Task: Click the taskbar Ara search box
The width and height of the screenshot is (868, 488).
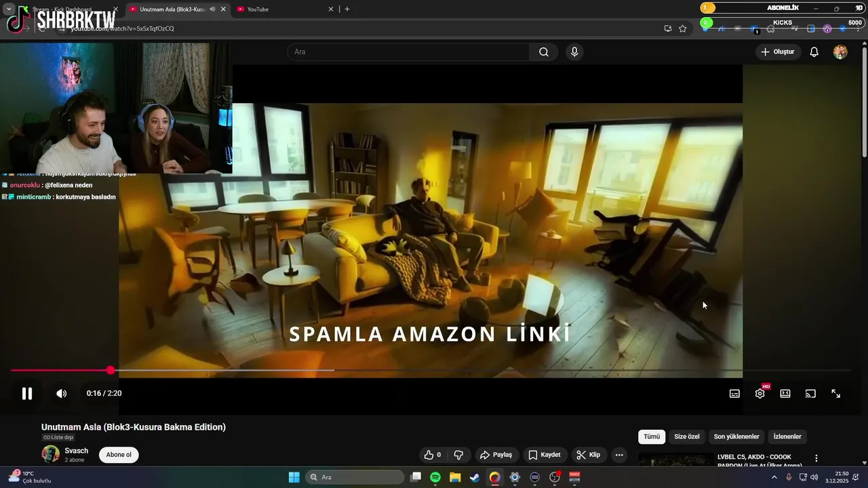Action: (355, 477)
